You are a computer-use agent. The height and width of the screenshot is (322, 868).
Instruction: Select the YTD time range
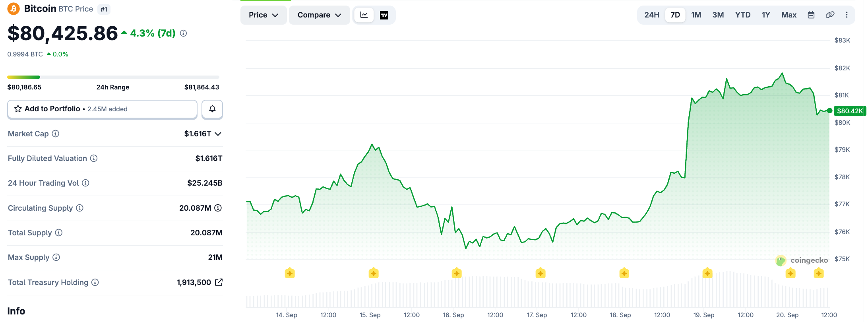(743, 15)
